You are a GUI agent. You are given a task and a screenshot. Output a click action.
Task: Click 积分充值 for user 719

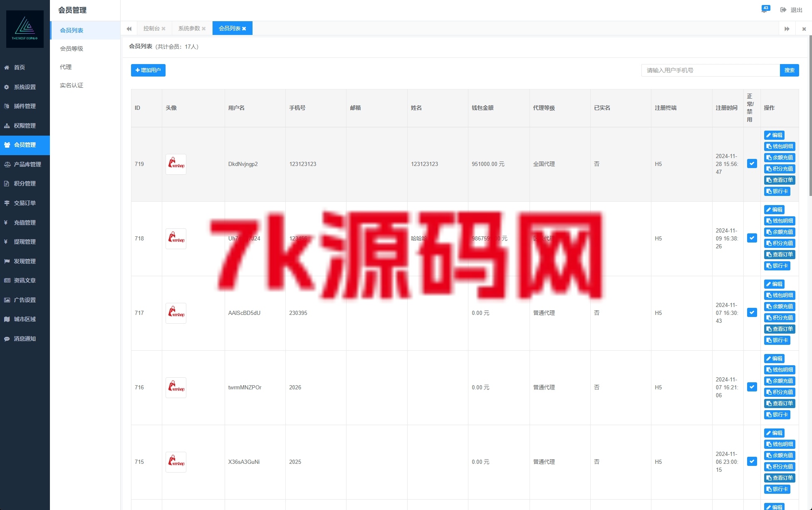[x=780, y=169]
